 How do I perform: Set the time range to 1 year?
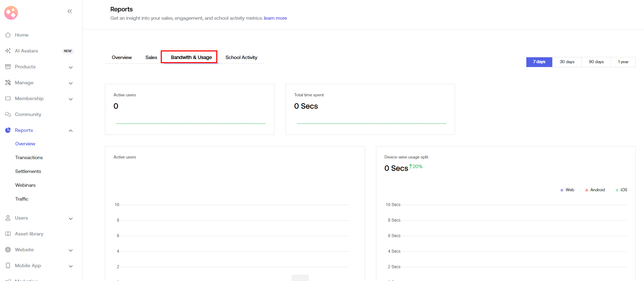tap(623, 62)
